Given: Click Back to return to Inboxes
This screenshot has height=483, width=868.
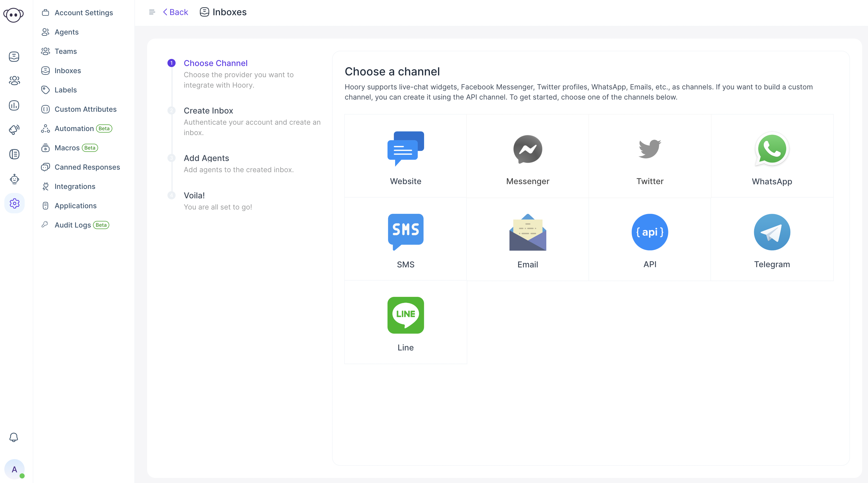Looking at the screenshot, I should click(174, 11).
